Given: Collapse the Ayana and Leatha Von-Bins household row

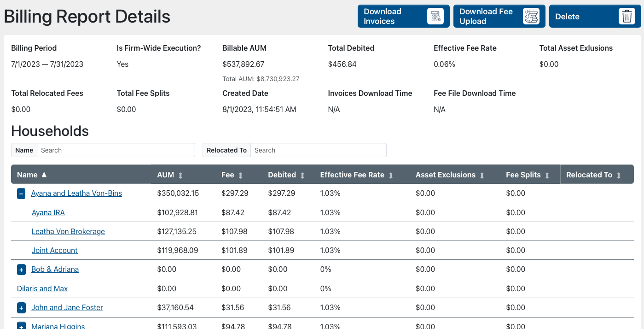Looking at the screenshot, I should [21, 194].
